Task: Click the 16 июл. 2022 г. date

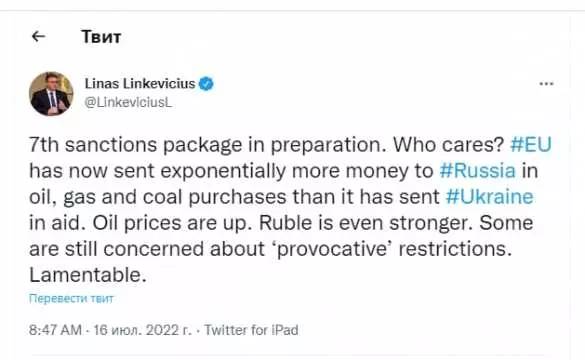Action: click(142, 330)
